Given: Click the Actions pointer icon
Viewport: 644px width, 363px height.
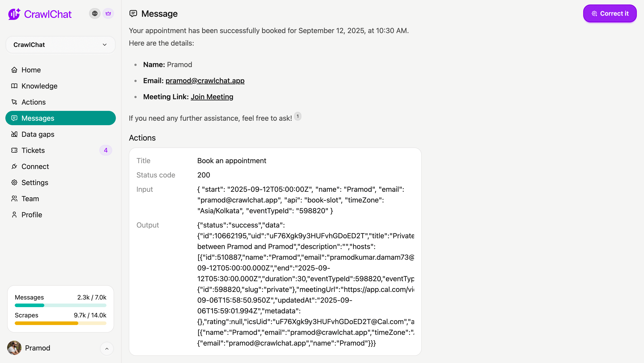Looking at the screenshot, I should [x=14, y=102].
